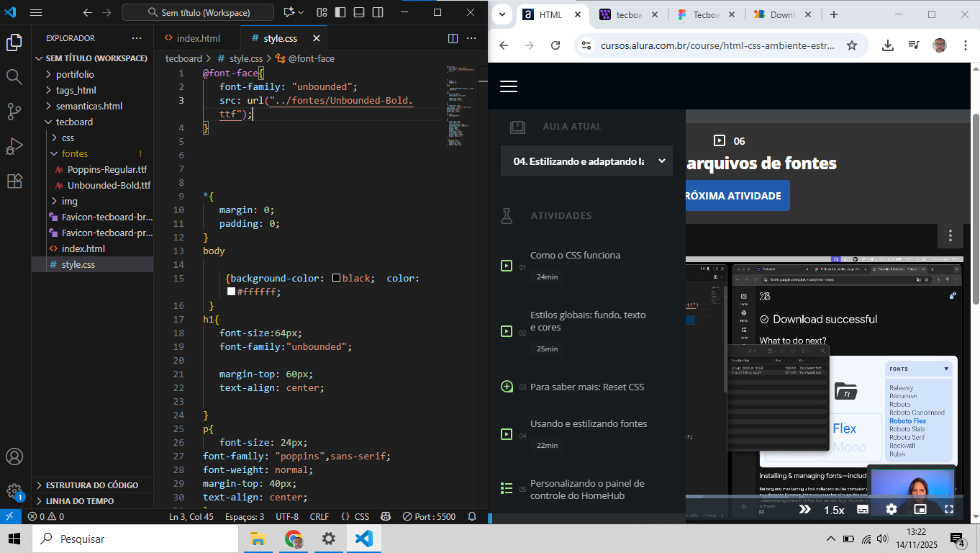The width and height of the screenshot is (980, 553).
Task: Click the #ffffff color swatch in CSS
Action: (x=231, y=292)
